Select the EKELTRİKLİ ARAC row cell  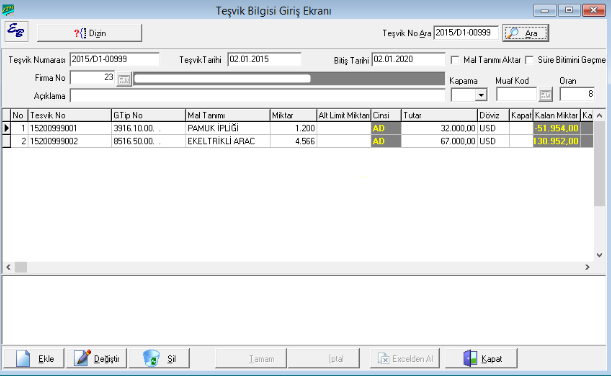pos(228,141)
